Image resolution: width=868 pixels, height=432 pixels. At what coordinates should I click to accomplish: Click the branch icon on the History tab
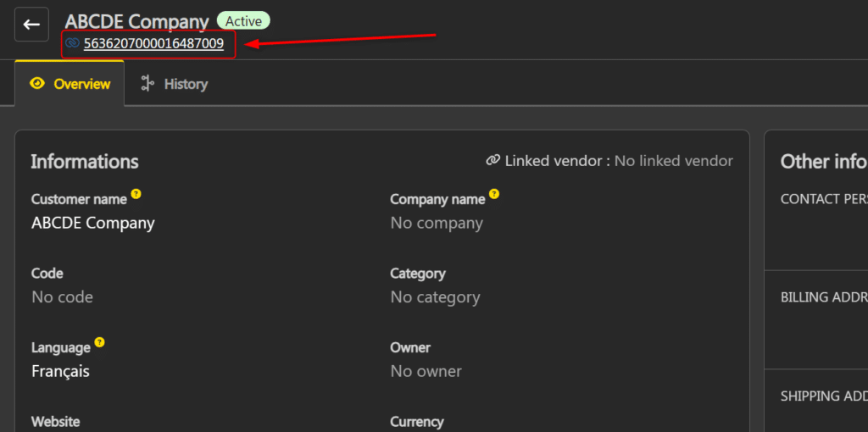point(147,83)
